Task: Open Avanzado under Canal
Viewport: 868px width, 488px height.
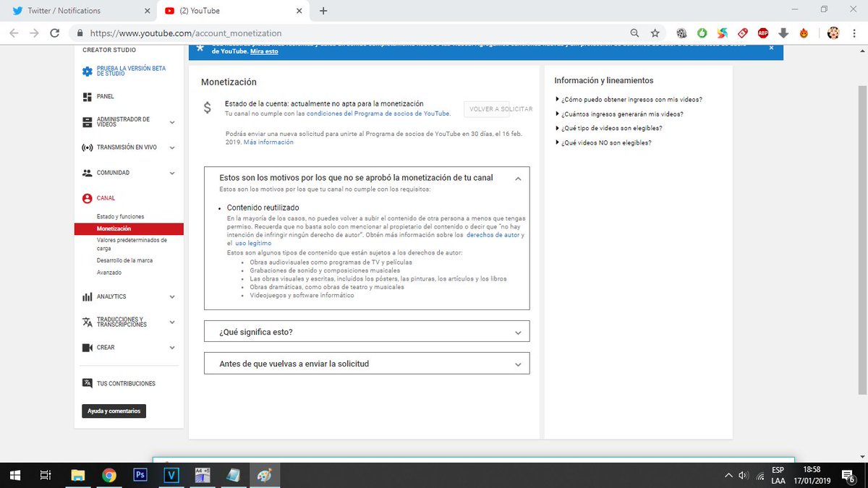Action: pyautogui.click(x=109, y=273)
